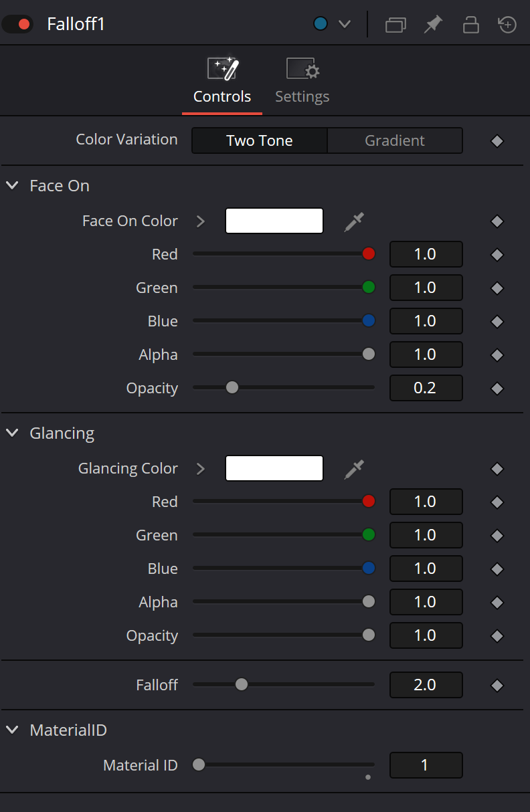Click the Glancing Blue value field
This screenshot has width=530, height=812.
point(426,569)
